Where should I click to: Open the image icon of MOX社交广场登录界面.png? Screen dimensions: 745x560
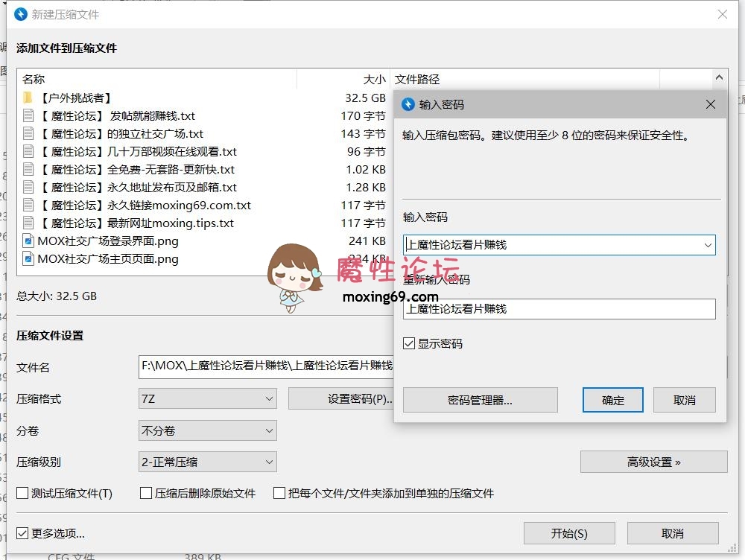(x=27, y=241)
